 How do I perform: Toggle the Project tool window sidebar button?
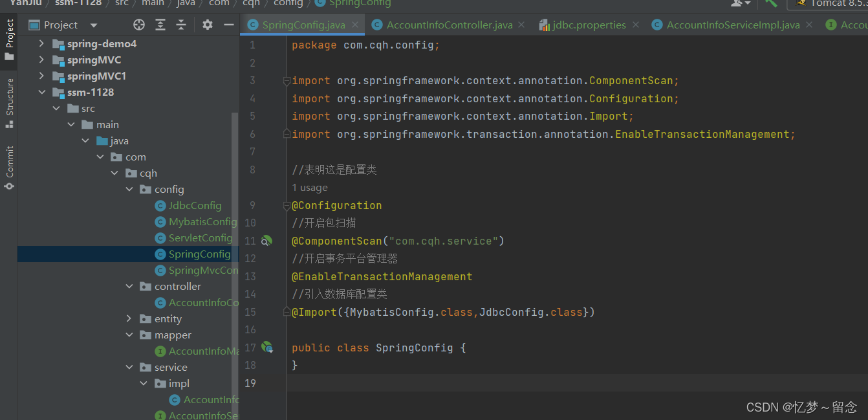pyautogui.click(x=9, y=39)
